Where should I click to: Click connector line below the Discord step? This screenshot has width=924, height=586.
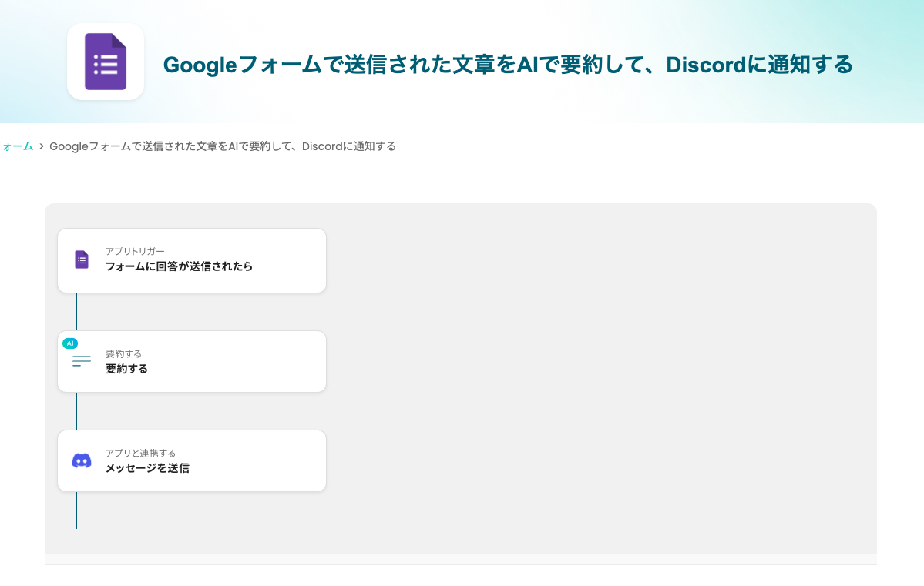[x=76, y=510]
